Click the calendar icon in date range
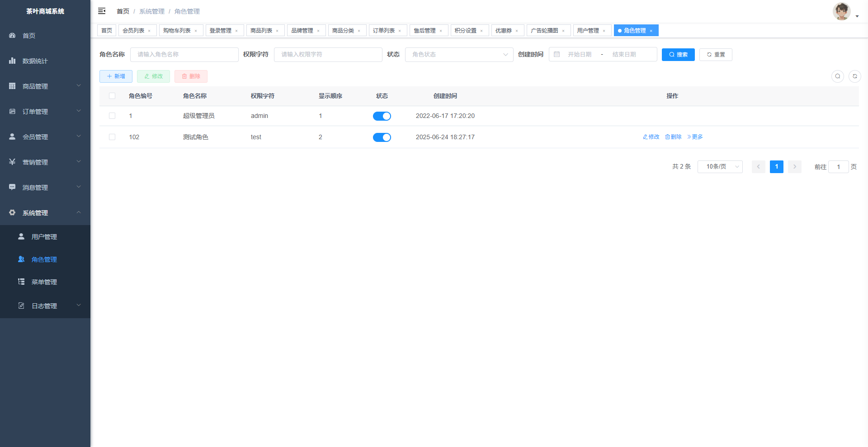Screen dimensions: 868x447 [x=557, y=54]
